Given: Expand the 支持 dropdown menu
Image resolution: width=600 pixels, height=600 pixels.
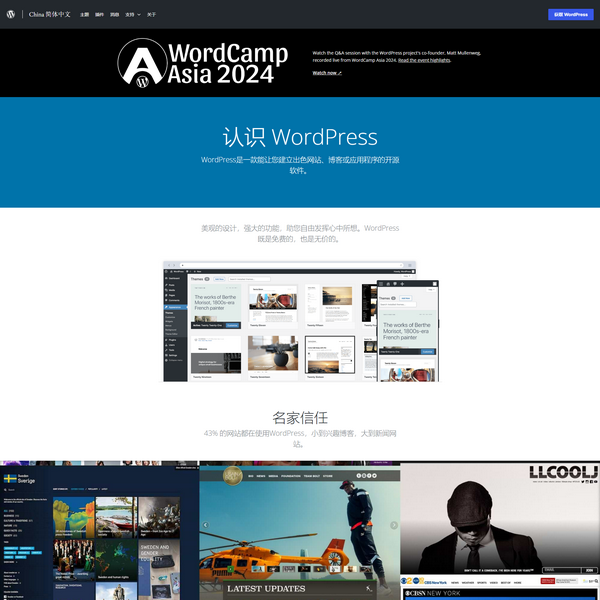Looking at the screenshot, I should (x=130, y=15).
